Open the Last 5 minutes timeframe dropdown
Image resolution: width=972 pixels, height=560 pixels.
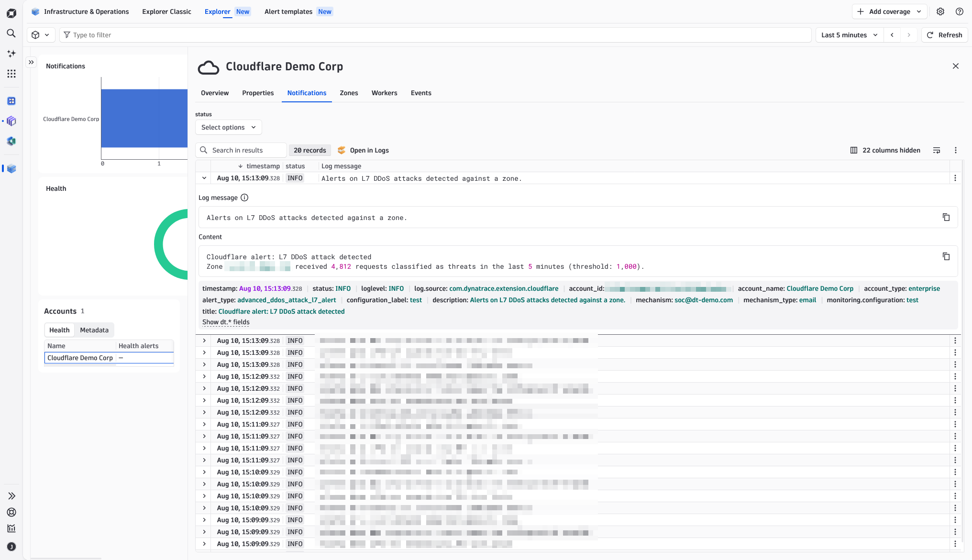pyautogui.click(x=849, y=35)
